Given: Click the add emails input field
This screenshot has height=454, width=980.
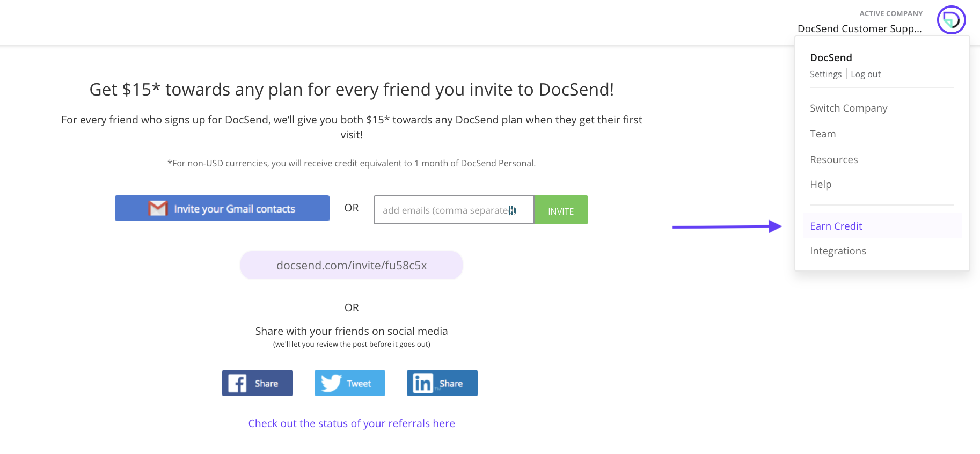Looking at the screenshot, I should click(x=454, y=210).
